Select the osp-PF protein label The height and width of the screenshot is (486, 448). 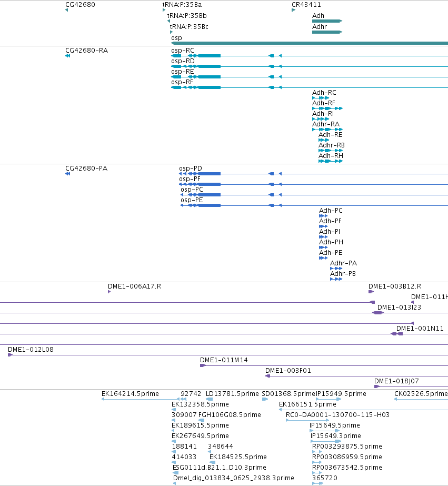pyautogui.click(x=190, y=179)
